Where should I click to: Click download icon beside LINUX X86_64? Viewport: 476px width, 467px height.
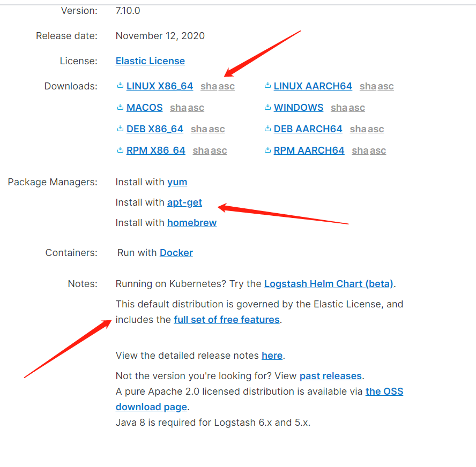[120, 86]
